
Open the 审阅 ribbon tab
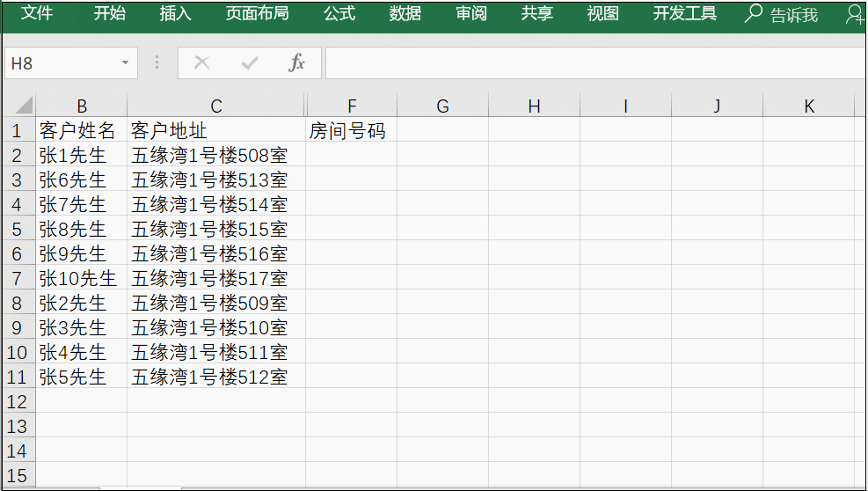tap(471, 13)
